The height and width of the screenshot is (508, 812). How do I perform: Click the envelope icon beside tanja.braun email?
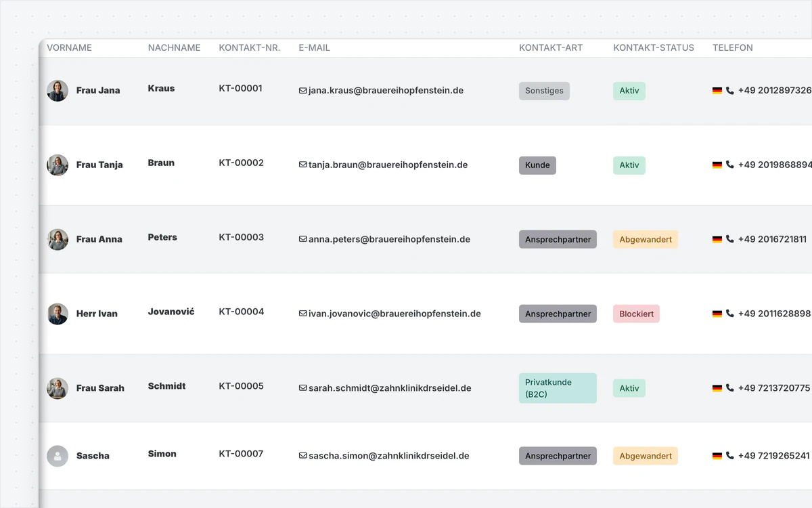tap(302, 165)
